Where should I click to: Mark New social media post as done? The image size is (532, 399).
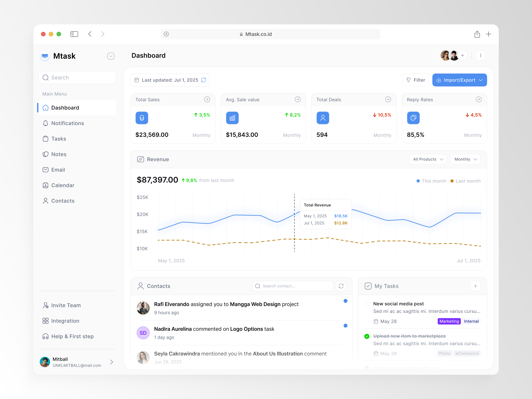pyautogui.click(x=367, y=304)
